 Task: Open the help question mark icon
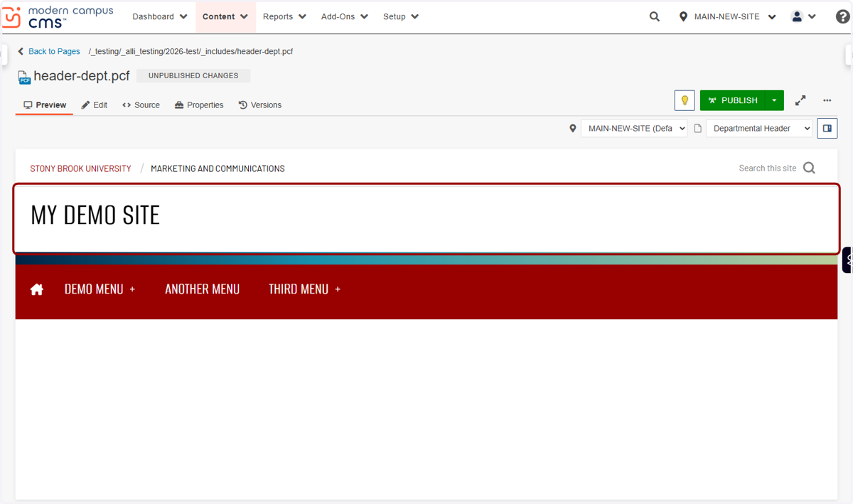pos(842,16)
